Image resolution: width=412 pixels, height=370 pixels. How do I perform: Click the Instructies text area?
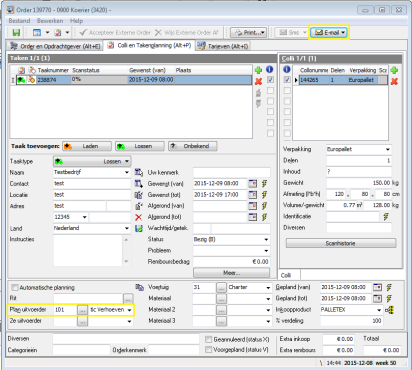pos(88,251)
